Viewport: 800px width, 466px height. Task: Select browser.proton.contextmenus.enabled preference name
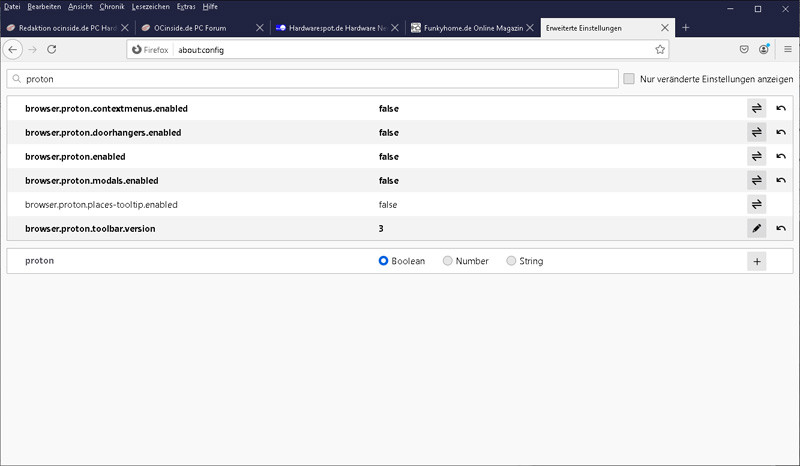point(106,108)
